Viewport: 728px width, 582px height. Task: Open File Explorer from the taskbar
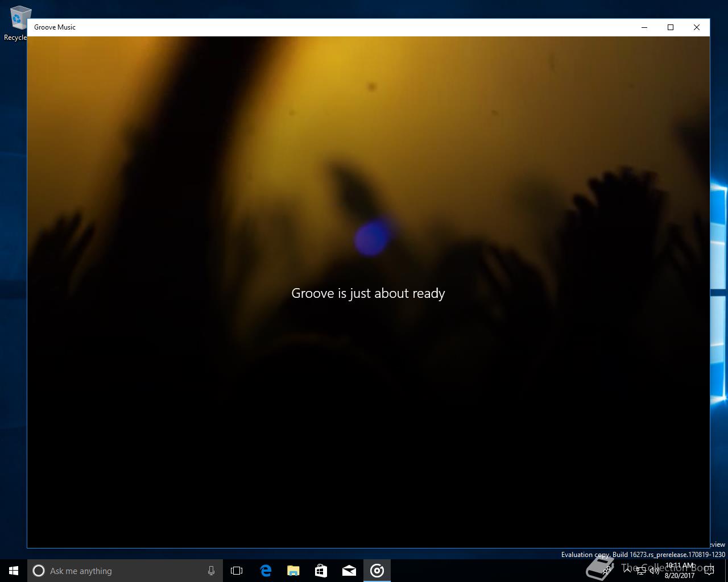tap(293, 571)
